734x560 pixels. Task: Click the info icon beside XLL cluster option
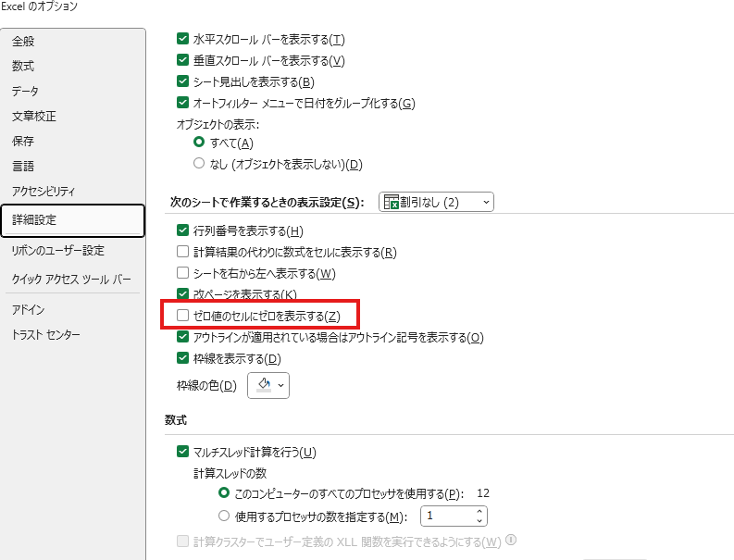point(511,541)
